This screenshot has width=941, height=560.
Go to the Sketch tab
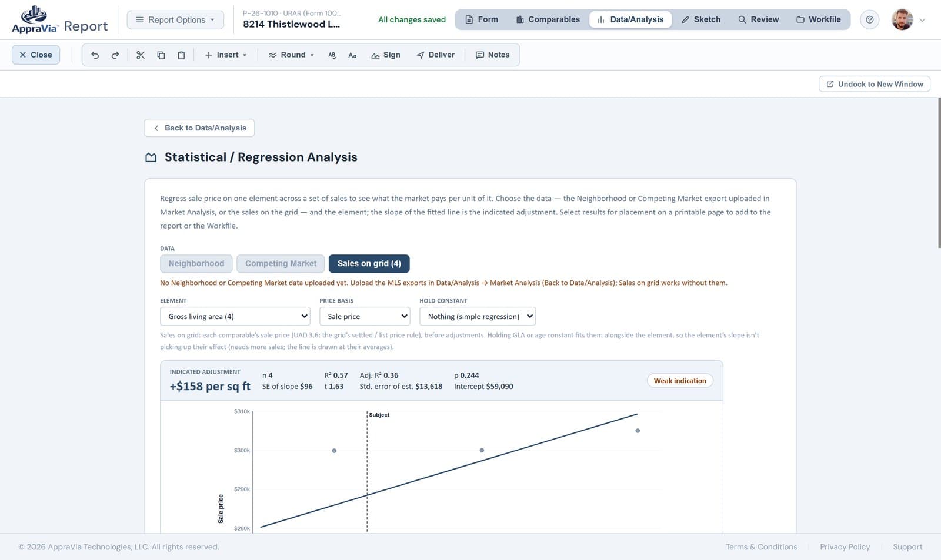point(701,19)
